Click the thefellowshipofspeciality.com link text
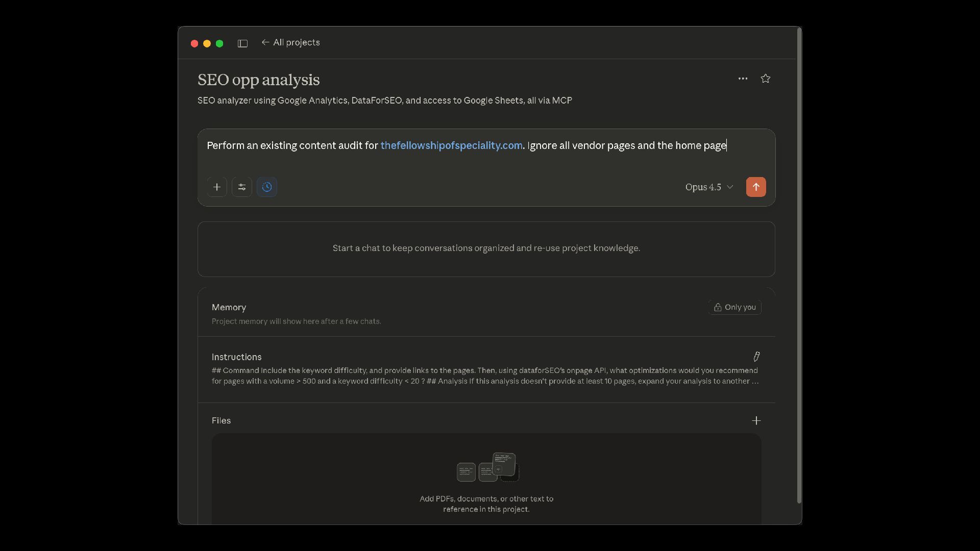Viewport: 980px width, 551px height. coord(451,145)
